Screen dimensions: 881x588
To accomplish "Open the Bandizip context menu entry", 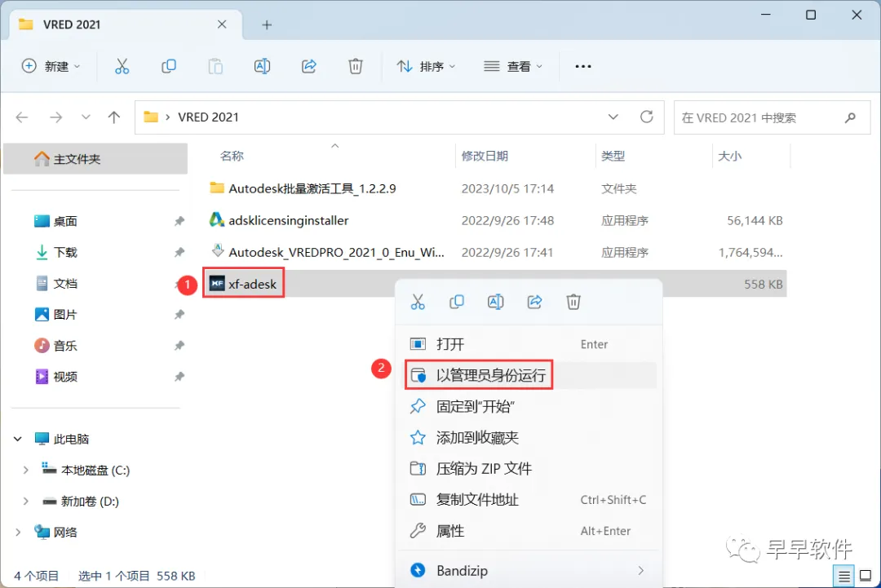I will click(x=528, y=571).
